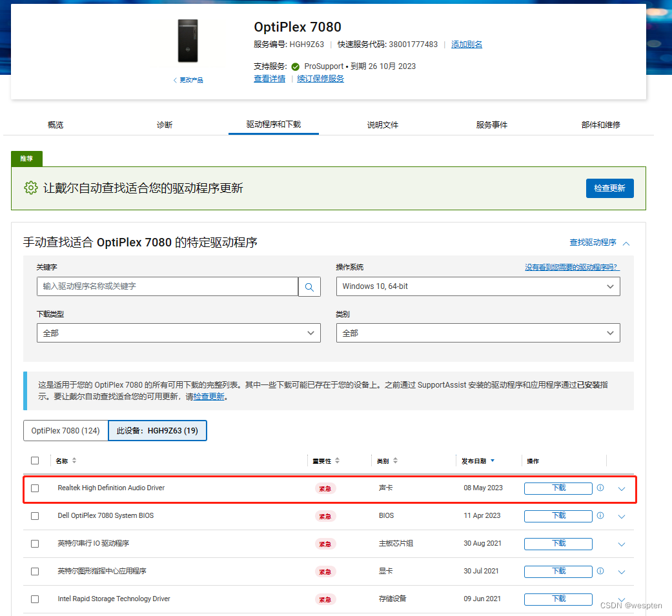Open the 下载类型 dropdown
Image resolution: width=672 pixels, height=616 pixels.
coord(179,333)
